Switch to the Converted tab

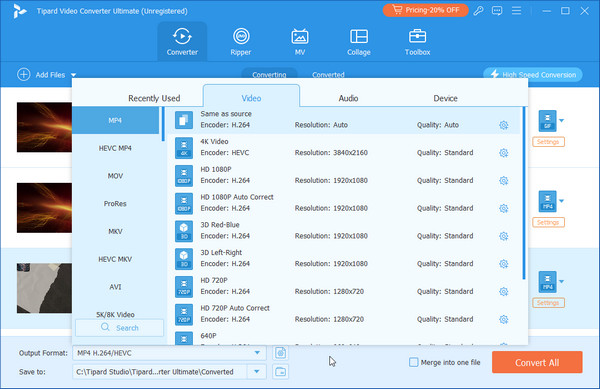(x=328, y=74)
